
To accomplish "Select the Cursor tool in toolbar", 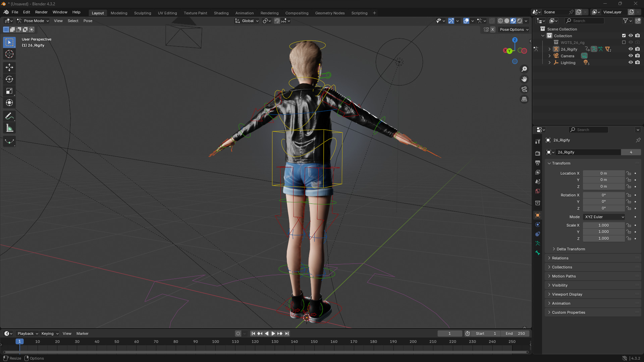I will 9,54.
